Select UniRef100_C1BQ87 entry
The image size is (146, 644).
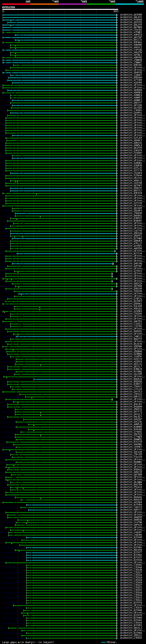pyautogui.click(x=131, y=75)
